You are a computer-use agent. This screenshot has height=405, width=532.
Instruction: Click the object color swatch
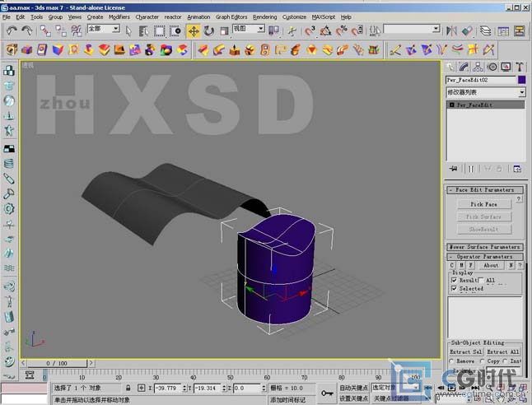[x=522, y=80]
